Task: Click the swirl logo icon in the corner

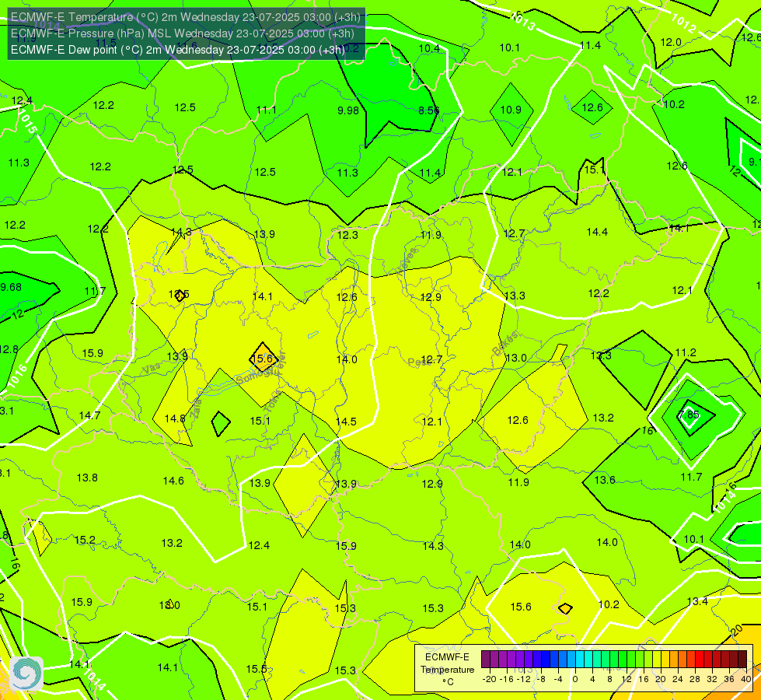Action: tap(26, 674)
